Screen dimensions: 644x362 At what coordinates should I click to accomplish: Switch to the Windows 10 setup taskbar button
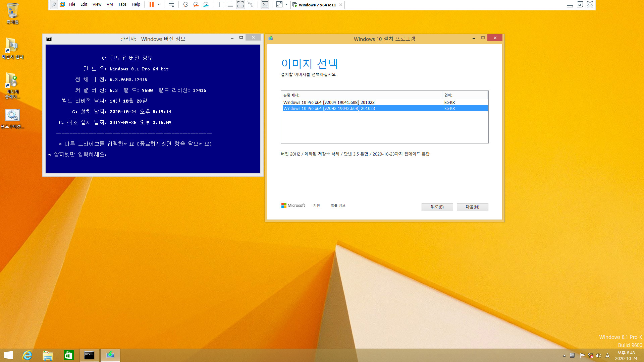tap(110, 355)
